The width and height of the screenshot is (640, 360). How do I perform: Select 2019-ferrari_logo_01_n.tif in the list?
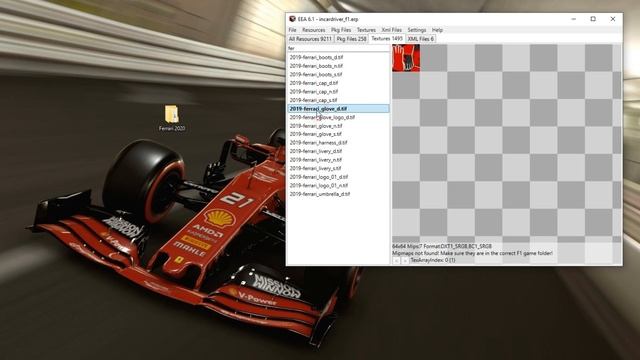(x=319, y=185)
